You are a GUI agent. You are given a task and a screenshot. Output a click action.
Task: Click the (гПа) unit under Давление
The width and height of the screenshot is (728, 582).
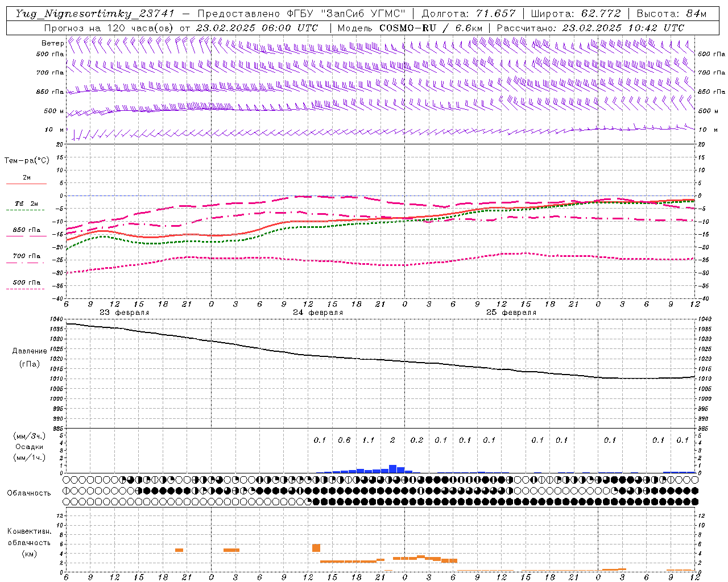(30, 364)
